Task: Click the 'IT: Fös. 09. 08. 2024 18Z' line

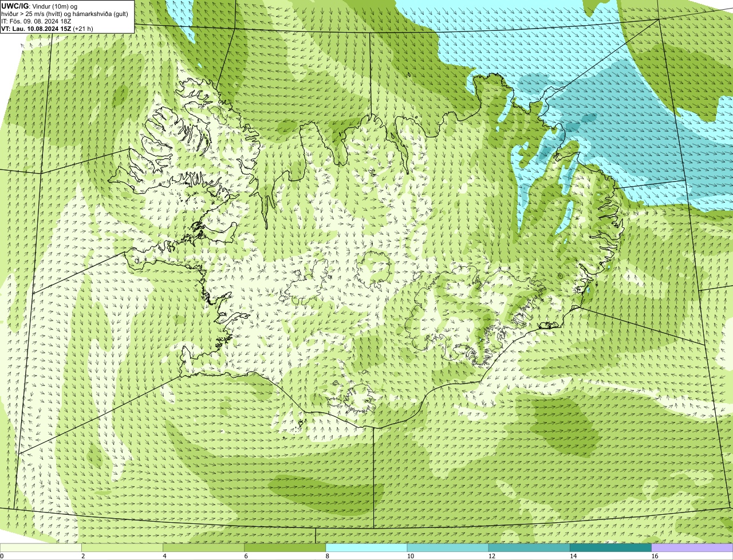Action: (x=36, y=21)
